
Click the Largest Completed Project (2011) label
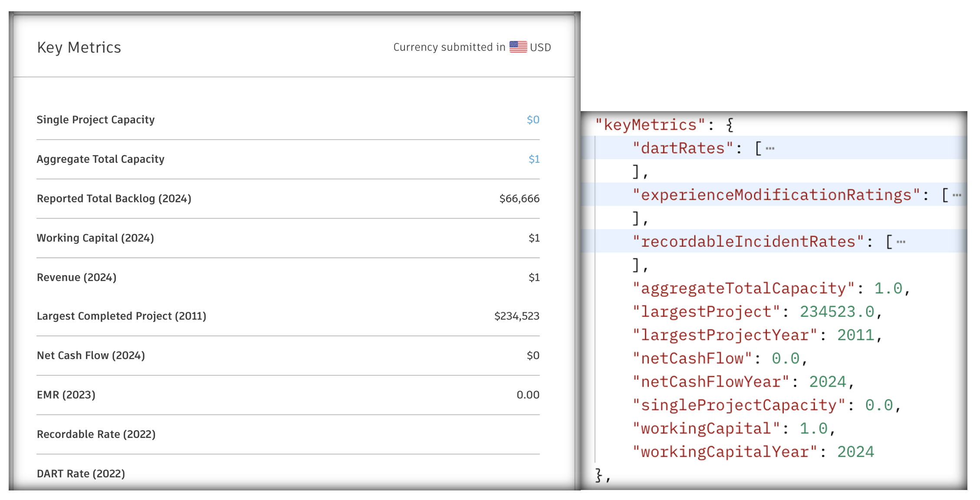[x=121, y=316]
